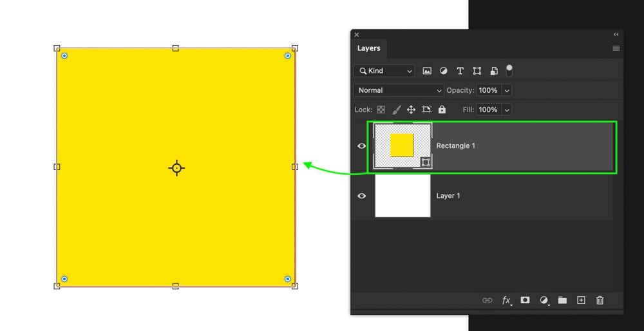Open Opacity slider dropdown arrow
The height and width of the screenshot is (331, 644).
(x=506, y=90)
